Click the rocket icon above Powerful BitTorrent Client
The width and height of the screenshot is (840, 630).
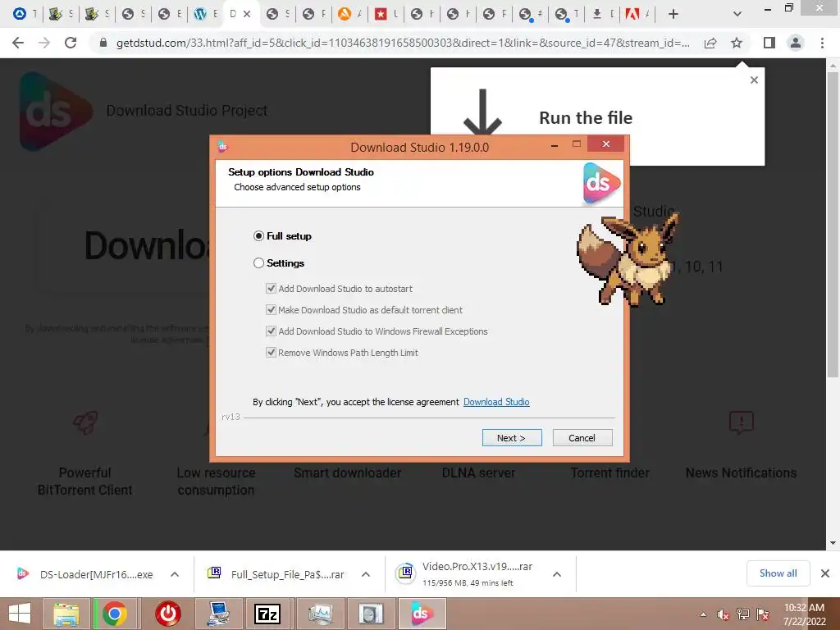85,423
